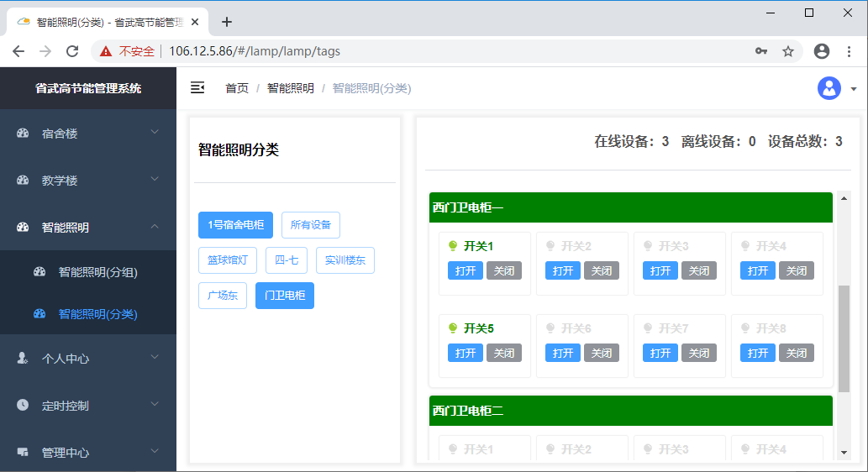Click the 在线设备: 3 text
Viewport: 868px width, 472px height.
[632, 142]
